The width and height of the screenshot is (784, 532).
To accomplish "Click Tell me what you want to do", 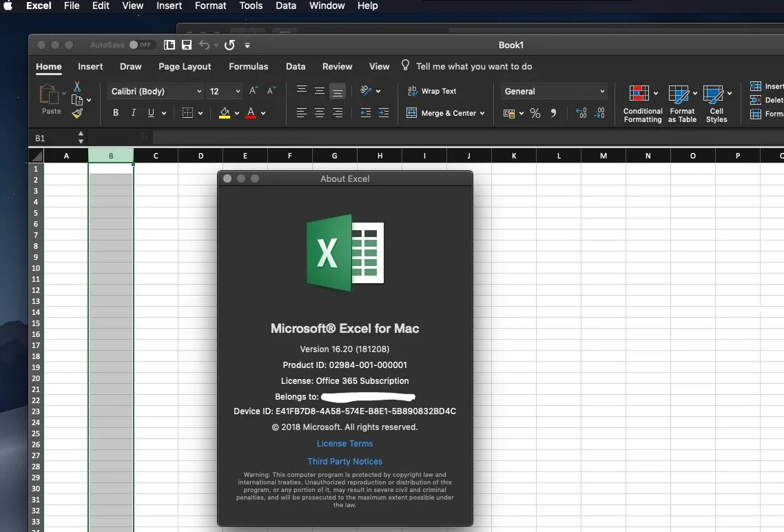I will (473, 66).
